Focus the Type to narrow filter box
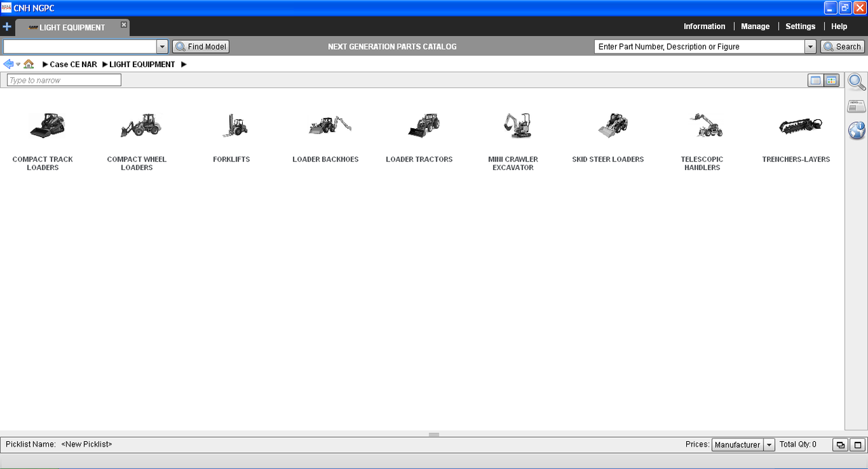The height and width of the screenshot is (469, 868). coord(64,80)
